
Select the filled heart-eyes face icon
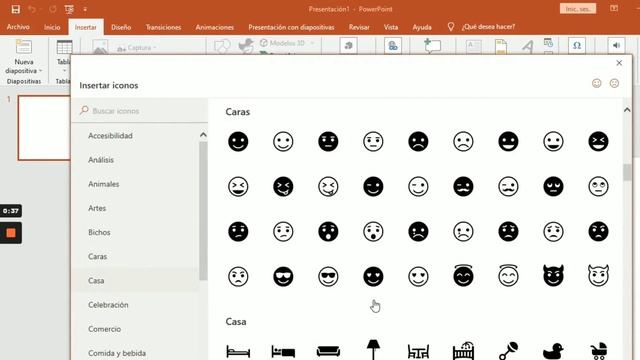click(x=373, y=276)
